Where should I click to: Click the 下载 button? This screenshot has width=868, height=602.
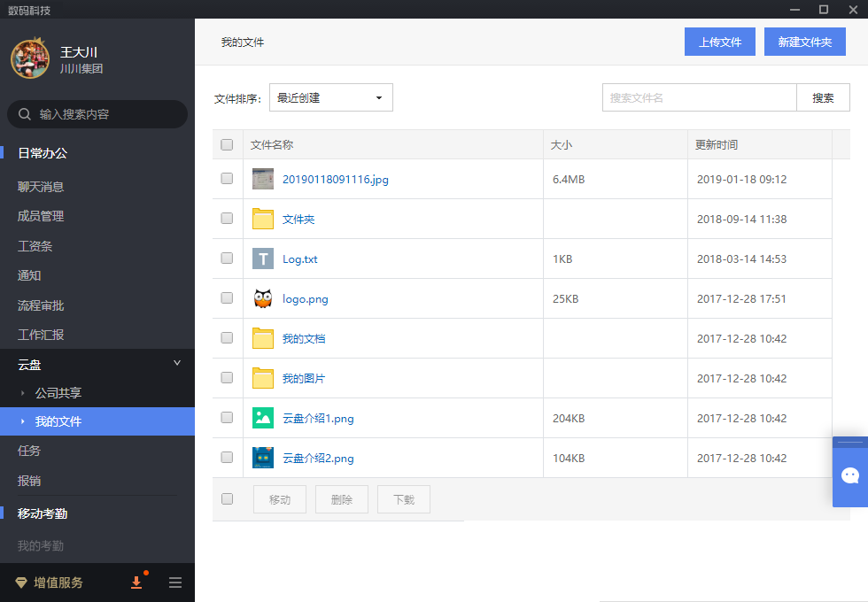coord(404,499)
